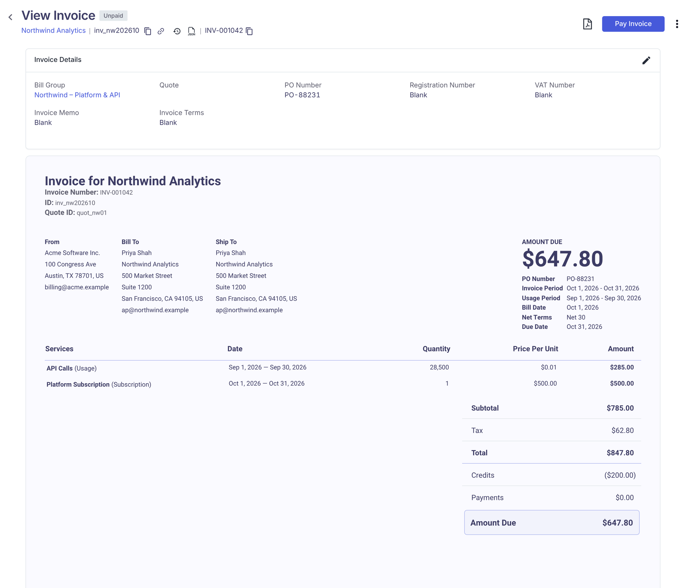Edit invoice details with pencil icon
This screenshot has height=588, width=700.
point(646,60)
